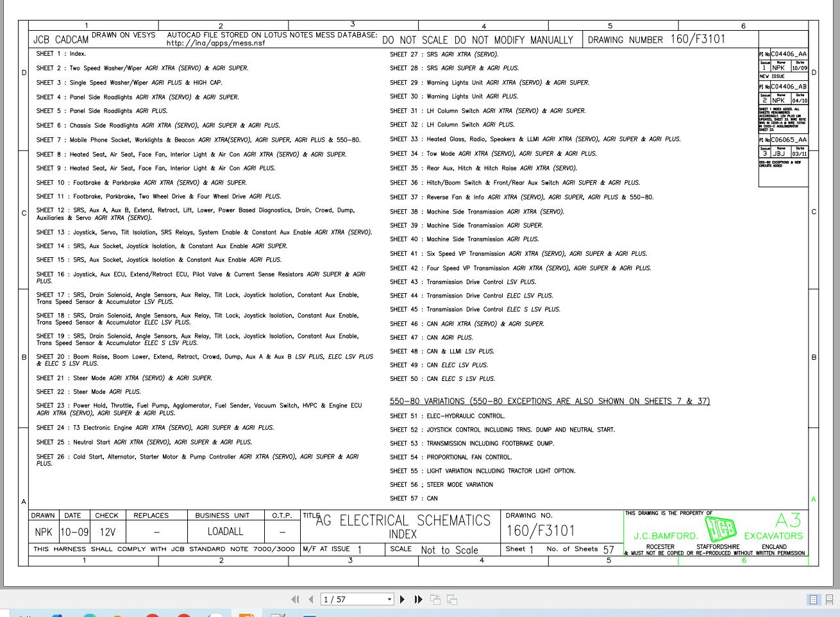Image resolution: width=840 pixels, height=617 pixels.
Task: Go back to the previous view
Action: tap(435, 599)
